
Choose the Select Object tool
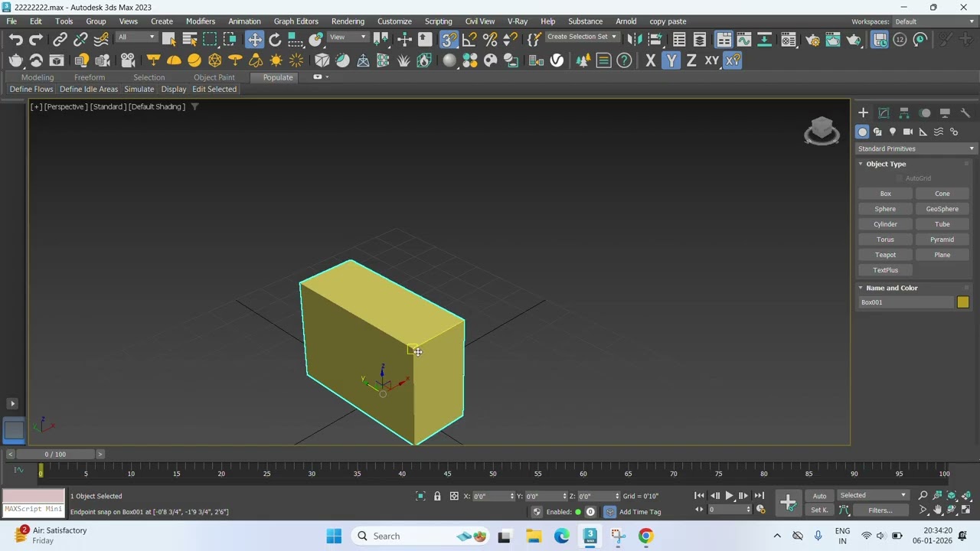[x=169, y=40]
